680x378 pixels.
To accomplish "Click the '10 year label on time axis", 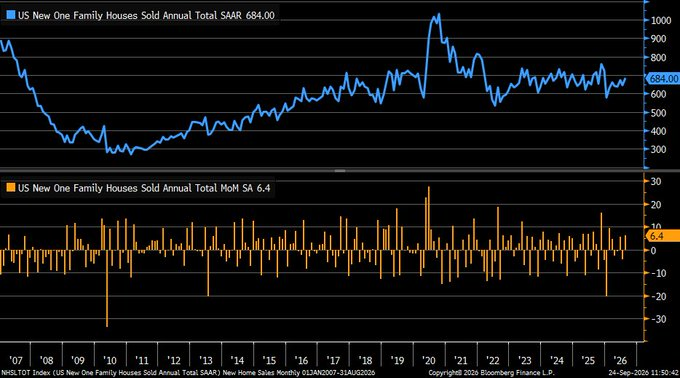I will [110, 360].
